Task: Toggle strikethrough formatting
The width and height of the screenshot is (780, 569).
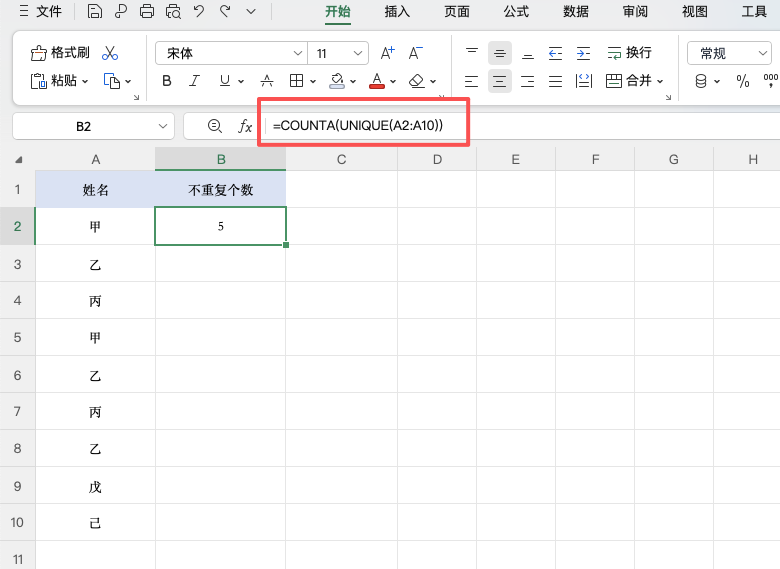Action: 267,81
